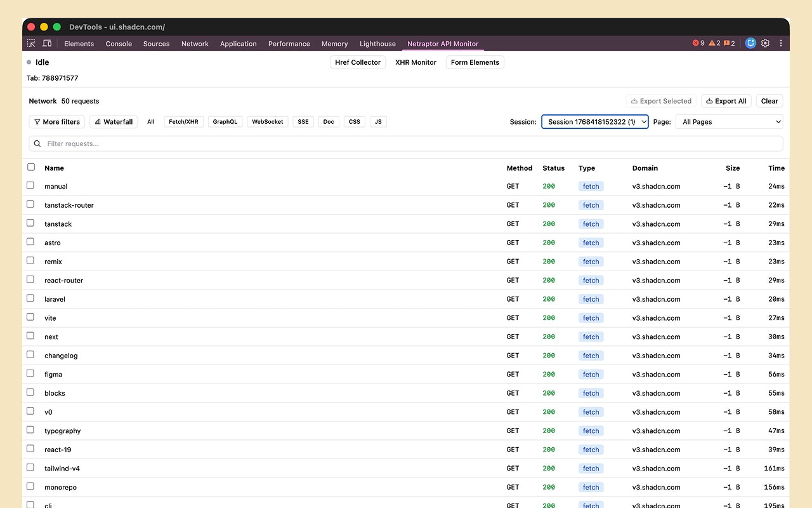Expand More filters options
Viewport: 812px width, 508px height.
click(56, 121)
